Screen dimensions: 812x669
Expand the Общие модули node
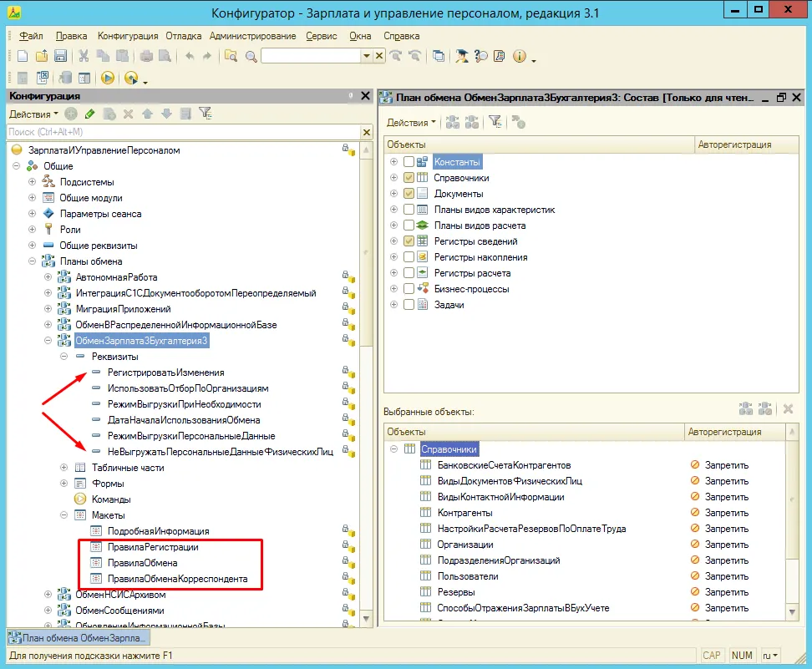click(x=32, y=198)
